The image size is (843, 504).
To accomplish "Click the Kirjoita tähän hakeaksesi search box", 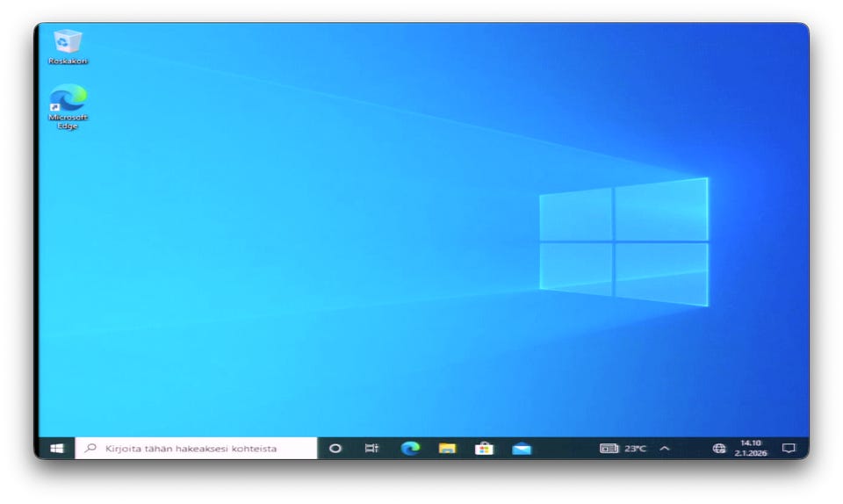I will [196, 448].
